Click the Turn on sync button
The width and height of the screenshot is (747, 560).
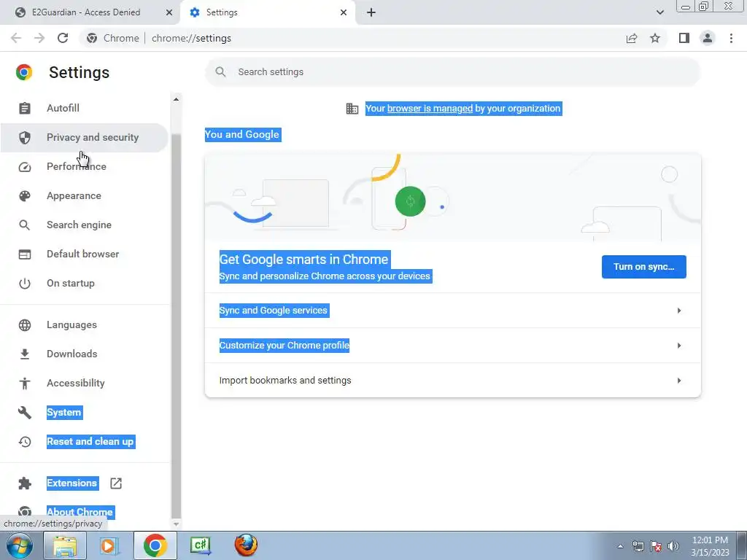point(643,267)
